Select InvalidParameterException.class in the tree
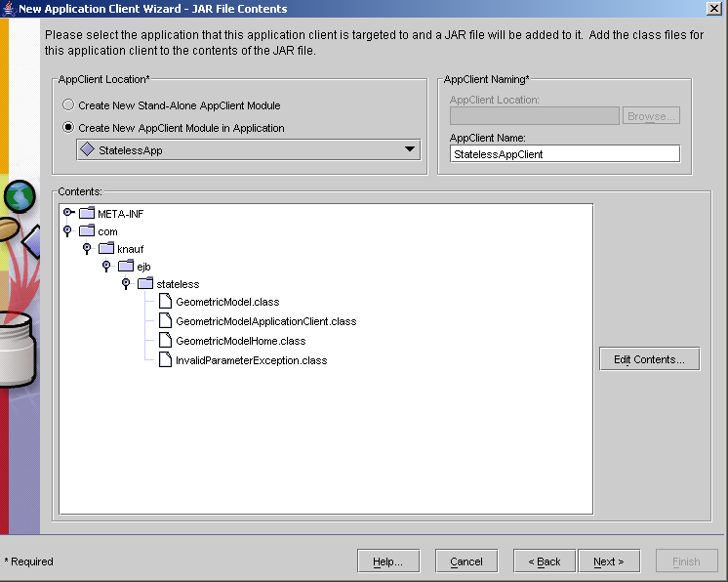Screen dimensions: 728x582 click(x=251, y=360)
